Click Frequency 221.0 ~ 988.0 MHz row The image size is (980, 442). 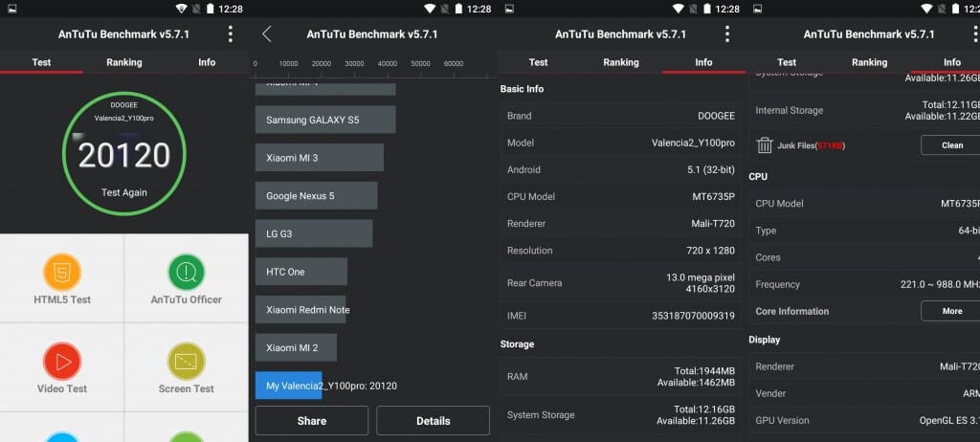click(864, 284)
